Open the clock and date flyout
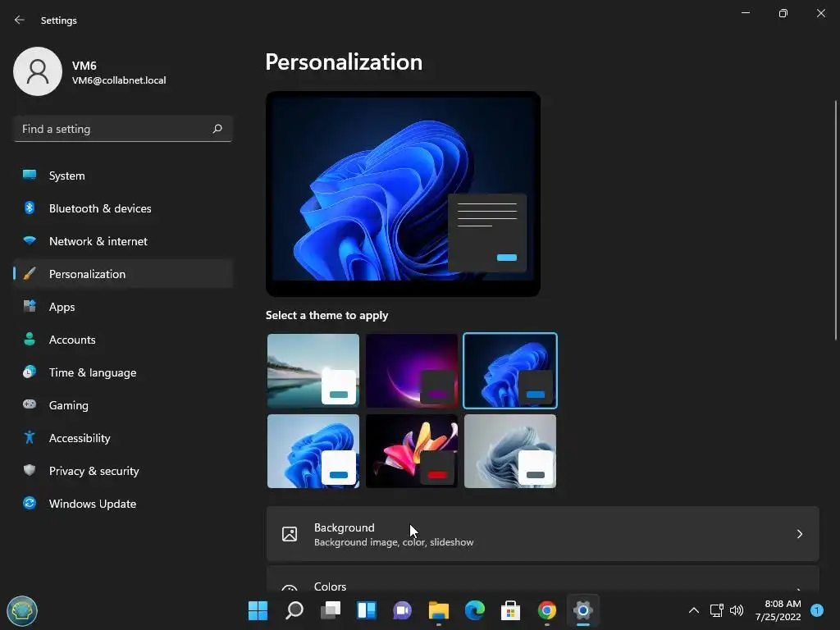Viewport: 840px width, 630px height. (778, 610)
